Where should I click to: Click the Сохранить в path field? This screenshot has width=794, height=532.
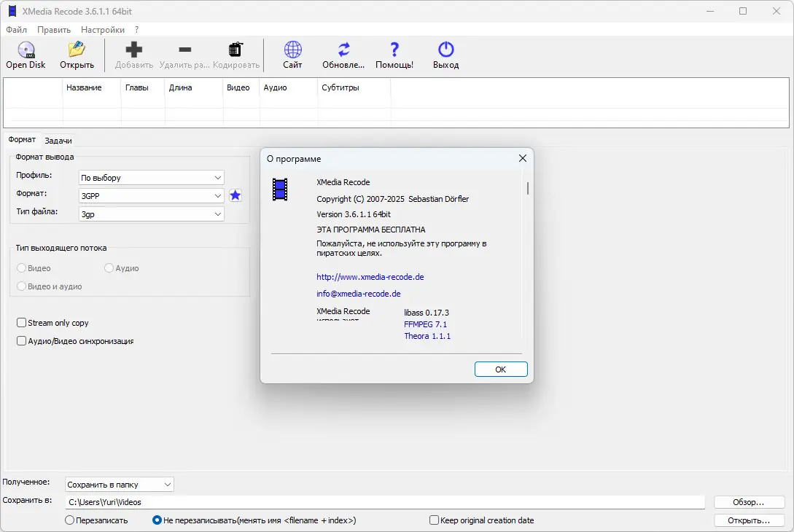tap(386, 502)
